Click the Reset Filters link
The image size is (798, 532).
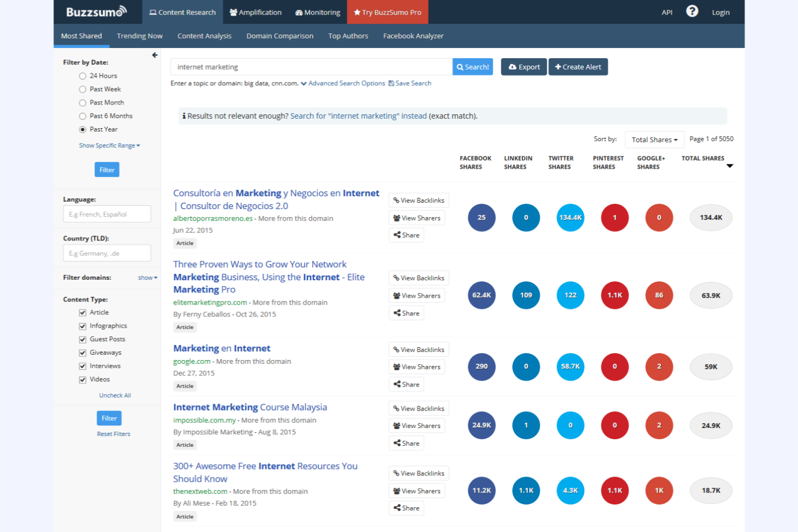point(113,433)
